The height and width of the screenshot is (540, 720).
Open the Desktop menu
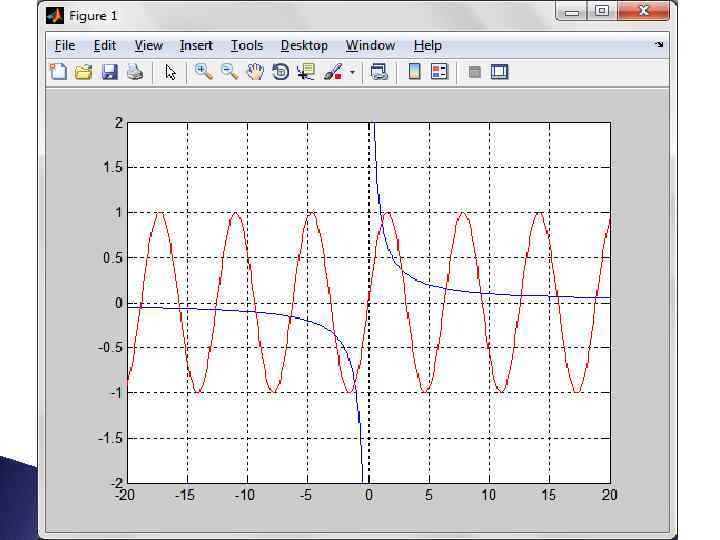[x=304, y=45]
